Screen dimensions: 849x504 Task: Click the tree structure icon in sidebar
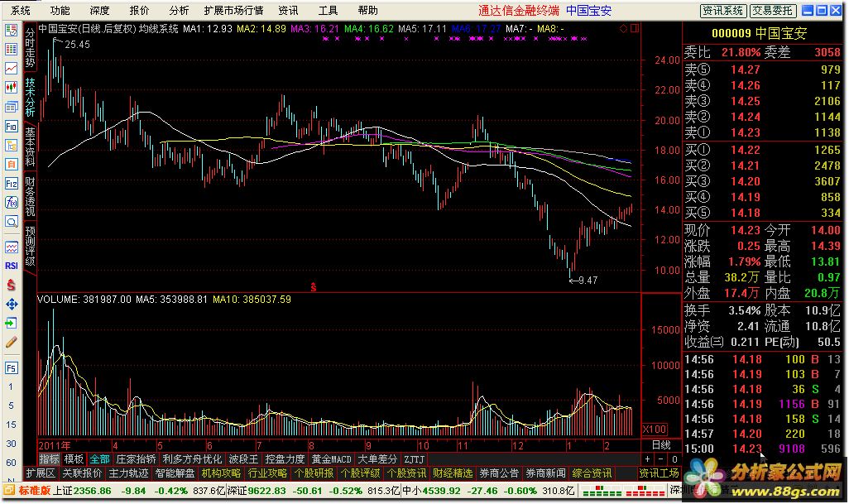[x=12, y=145]
